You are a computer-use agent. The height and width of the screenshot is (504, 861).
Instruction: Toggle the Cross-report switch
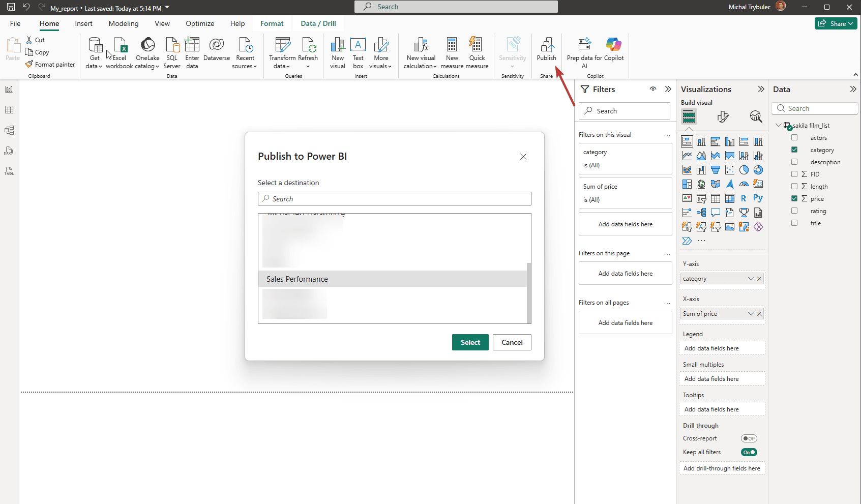click(749, 438)
